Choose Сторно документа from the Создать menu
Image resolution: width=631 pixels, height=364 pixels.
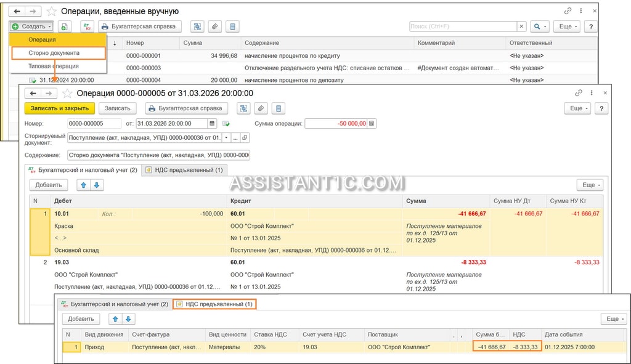(59, 53)
